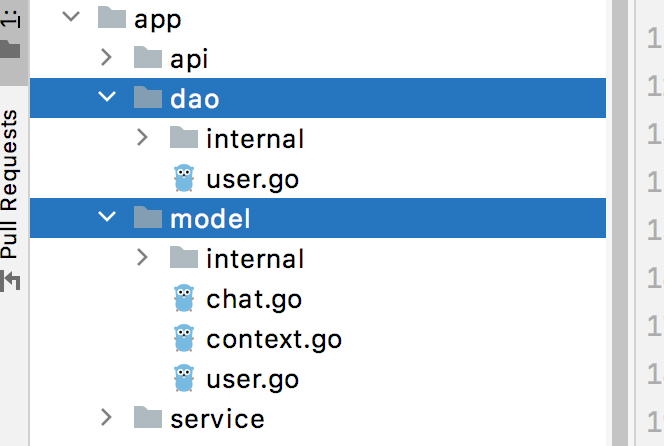Click the Pull Requests arrow icon in sidebar
Screen dimensions: 664x446
(10, 280)
